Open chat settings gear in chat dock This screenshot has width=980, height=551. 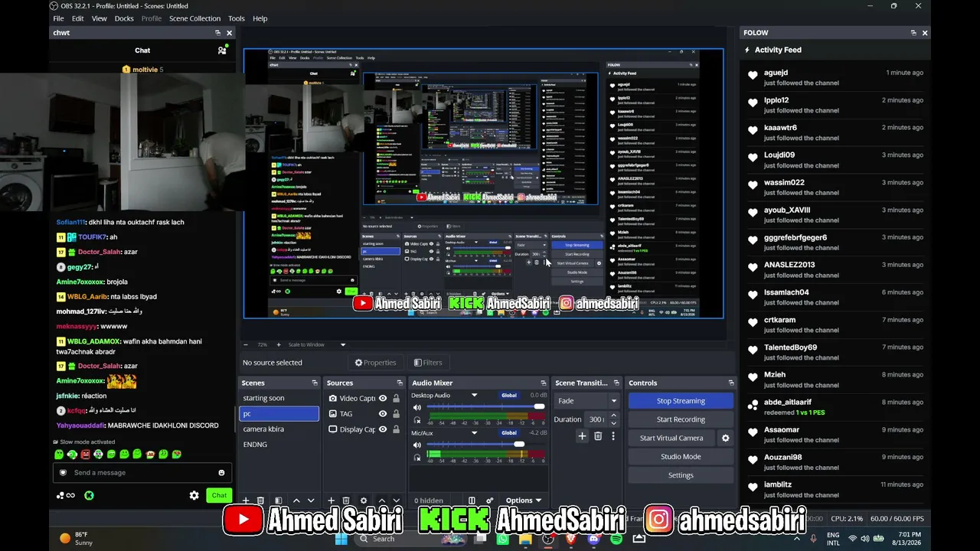click(x=194, y=495)
